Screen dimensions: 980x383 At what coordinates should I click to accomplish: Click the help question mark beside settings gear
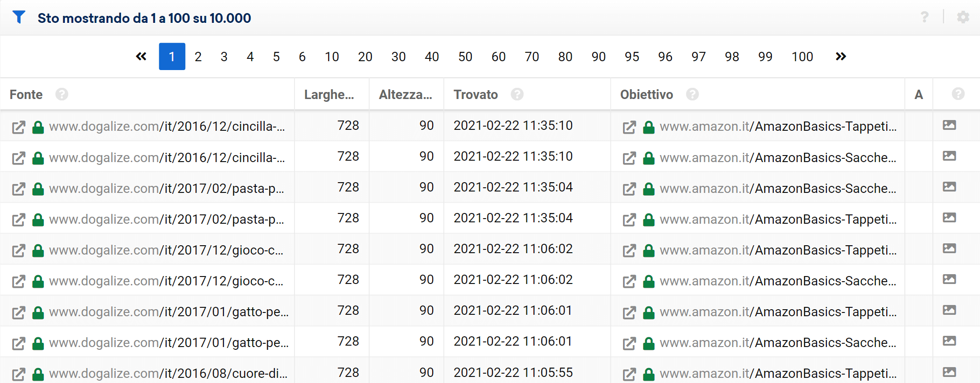point(924,17)
